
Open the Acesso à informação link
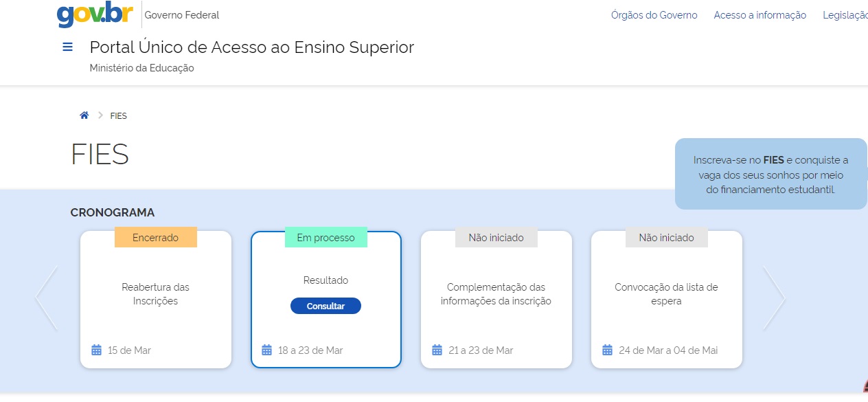[759, 15]
